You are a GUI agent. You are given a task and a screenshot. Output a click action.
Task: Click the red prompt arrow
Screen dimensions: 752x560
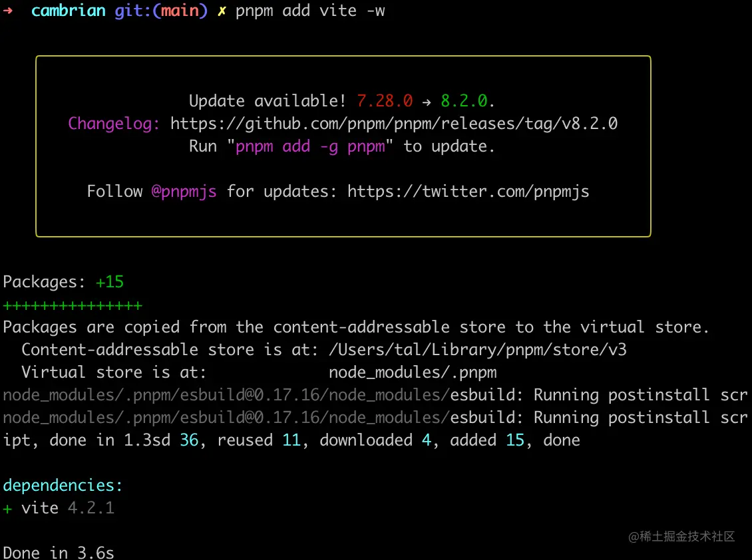click(x=8, y=11)
